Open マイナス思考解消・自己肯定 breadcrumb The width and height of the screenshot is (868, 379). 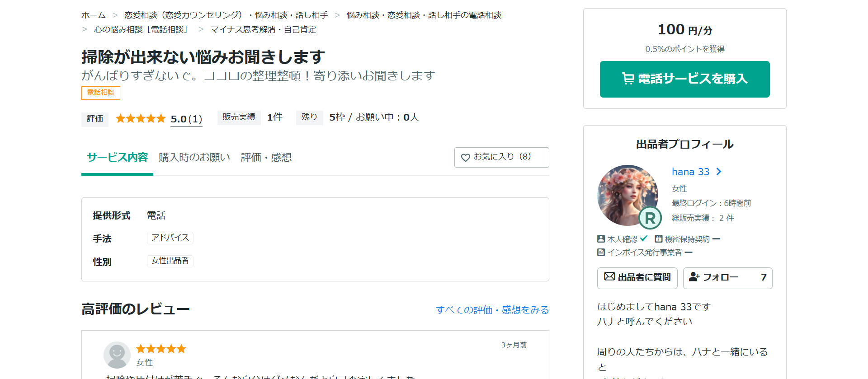click(x=263, y=30)
